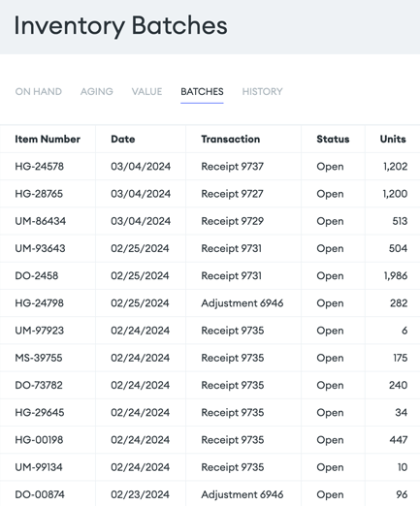This screenshot has width=420, height=506.
Task: Select item number UM-99134
Action: (x=39, y=467)
